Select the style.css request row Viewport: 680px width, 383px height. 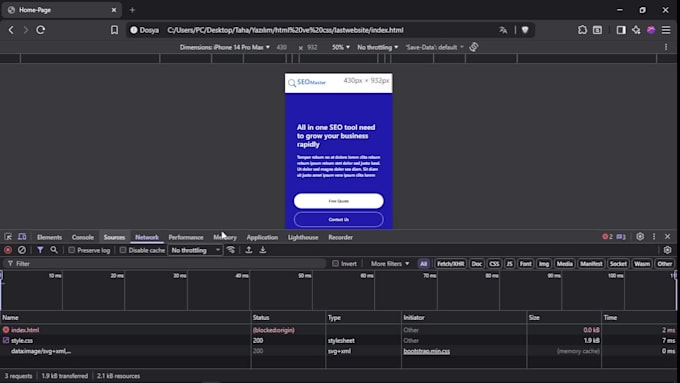tap(338, 340)
